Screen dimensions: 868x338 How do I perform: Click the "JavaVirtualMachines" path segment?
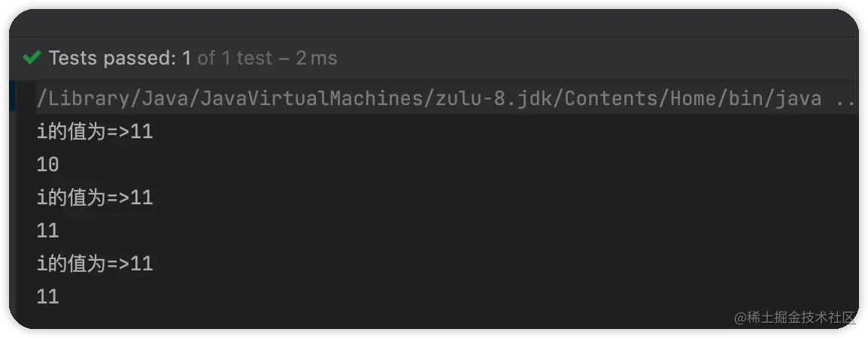(x=306, y=99)
